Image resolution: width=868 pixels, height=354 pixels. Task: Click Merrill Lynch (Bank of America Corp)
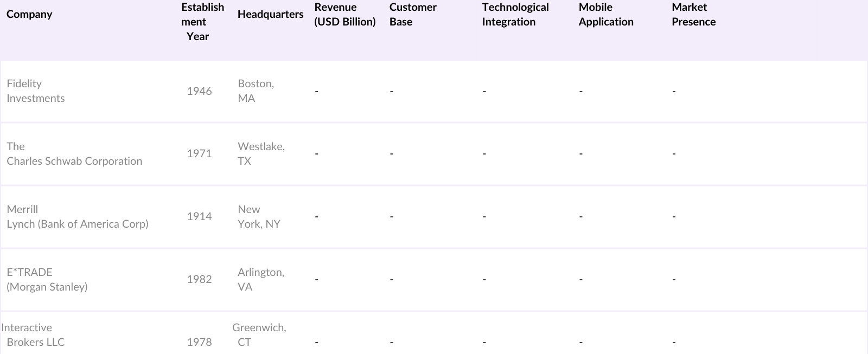pos(77,217)
